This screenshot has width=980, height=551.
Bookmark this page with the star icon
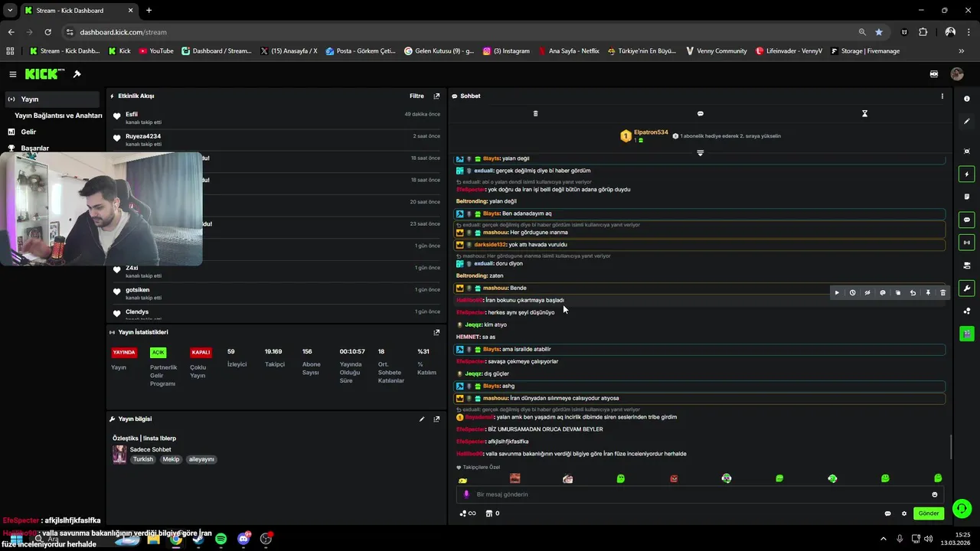(x=878, y=32)
